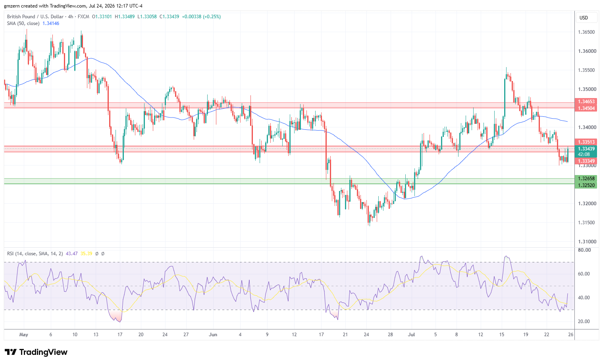Image resolution: width=603 pixels, height=364 pixels.
Task: Click the Jun label on the date axis
Action: [x=213, y=335]
